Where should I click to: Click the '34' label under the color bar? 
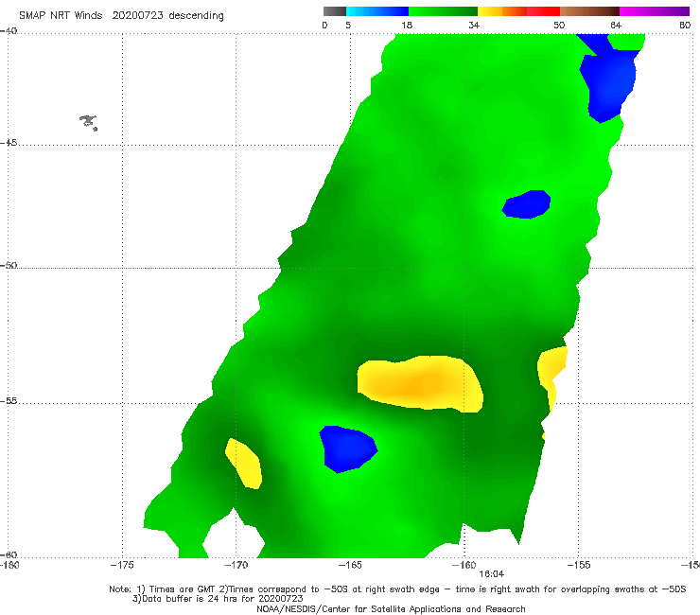coord(474,26)
